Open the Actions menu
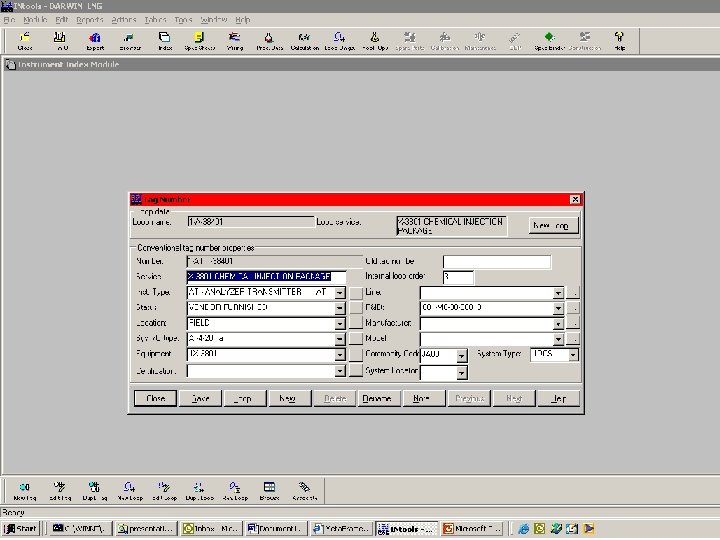720x540 pixels. coord(124,20)
